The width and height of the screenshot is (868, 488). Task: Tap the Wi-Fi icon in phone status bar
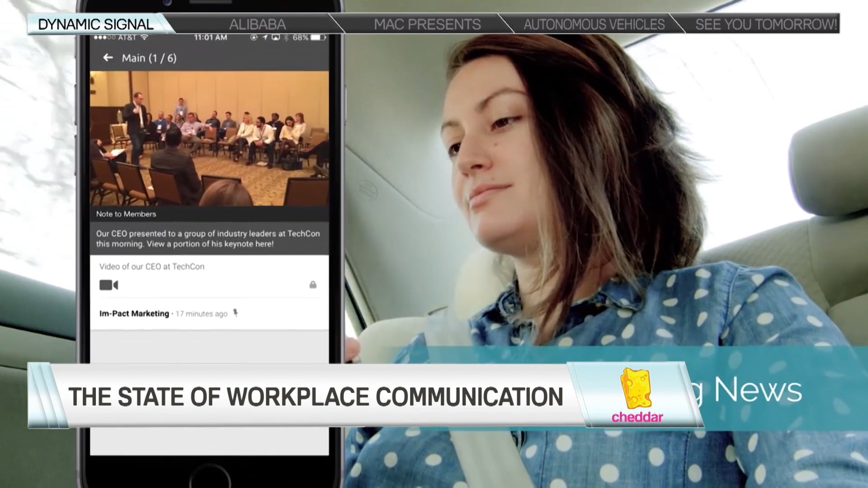pyautogui.click(x=144, y=38)
